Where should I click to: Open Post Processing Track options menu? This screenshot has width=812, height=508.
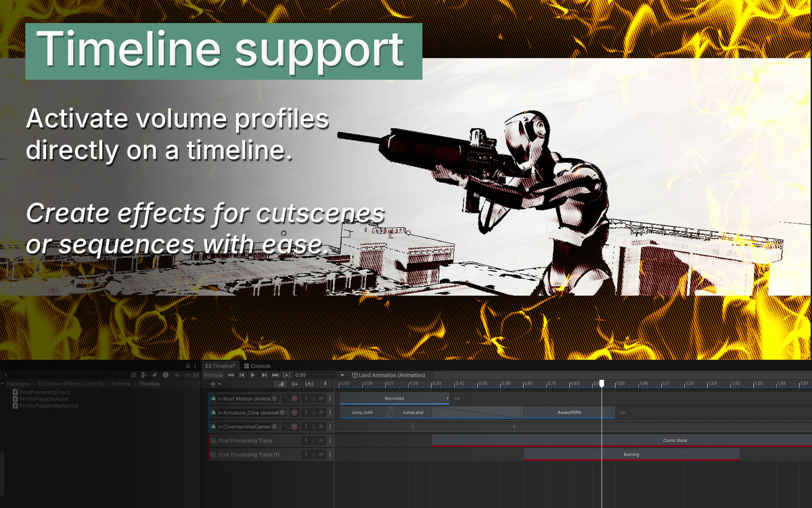click(330, 441)
